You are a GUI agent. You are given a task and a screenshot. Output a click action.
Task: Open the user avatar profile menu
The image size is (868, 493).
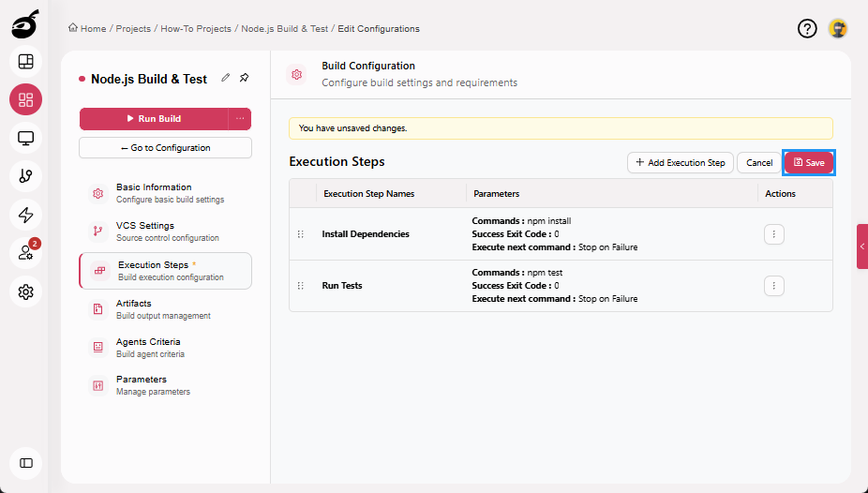[x=838, y=28]
